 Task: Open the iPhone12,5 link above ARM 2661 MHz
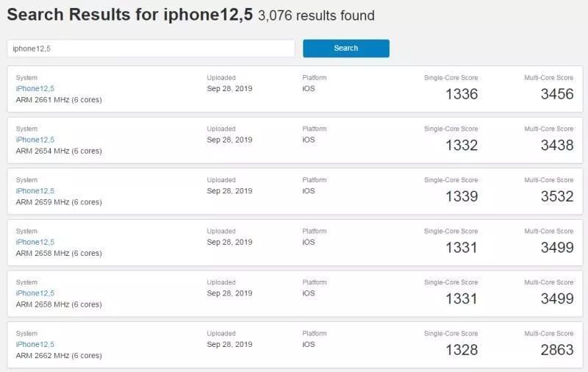click(x=35, y=88)
